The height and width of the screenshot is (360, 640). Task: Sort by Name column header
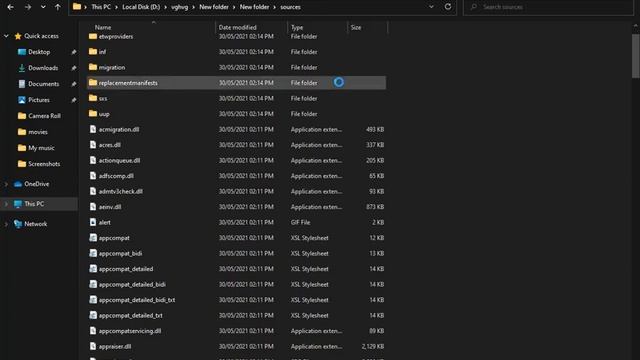tap(103, 27)
